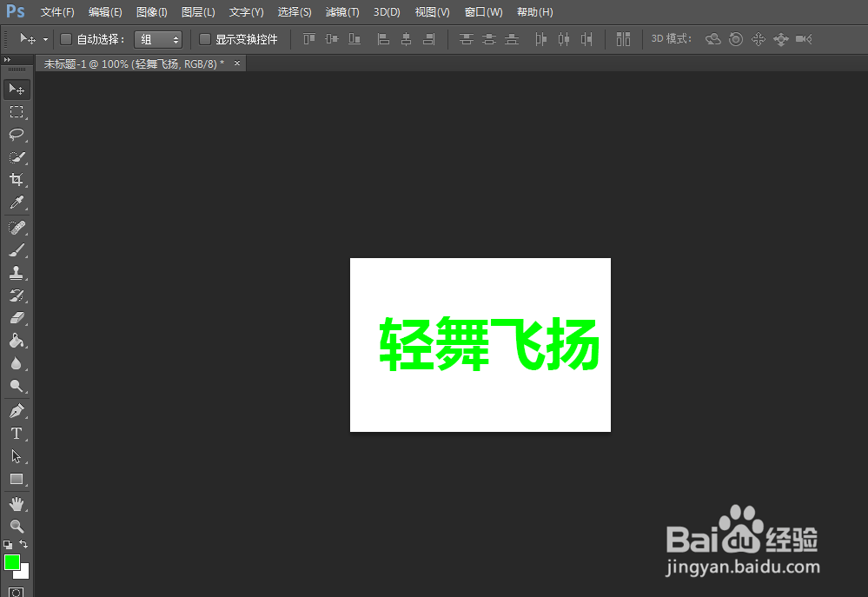Activate 3D scale camera mode
The height and width of the screenshot is (597, 868).
(x=804, y=39)
